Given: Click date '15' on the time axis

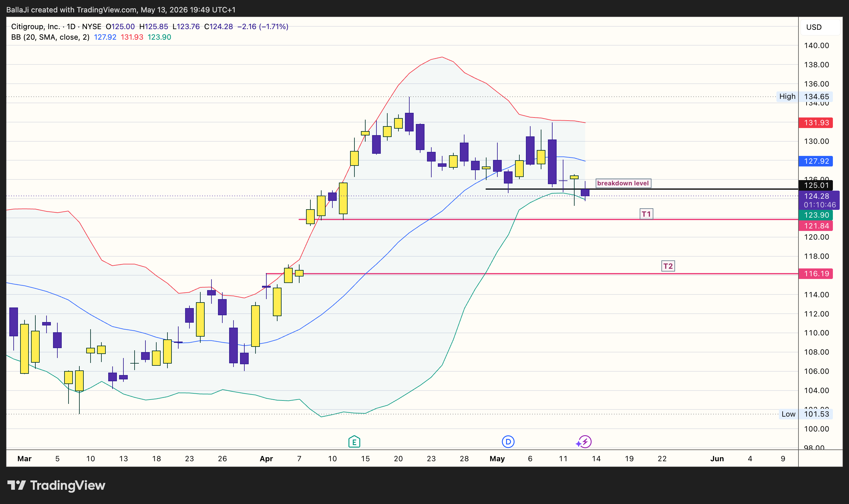Looking at the screenshot, I should tap(365, 458).
